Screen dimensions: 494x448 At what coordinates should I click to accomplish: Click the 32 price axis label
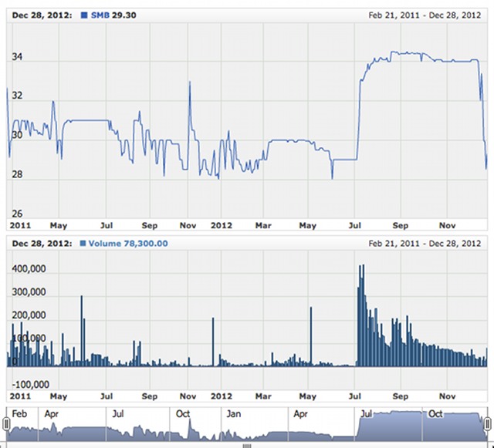(x=17, y=96)
